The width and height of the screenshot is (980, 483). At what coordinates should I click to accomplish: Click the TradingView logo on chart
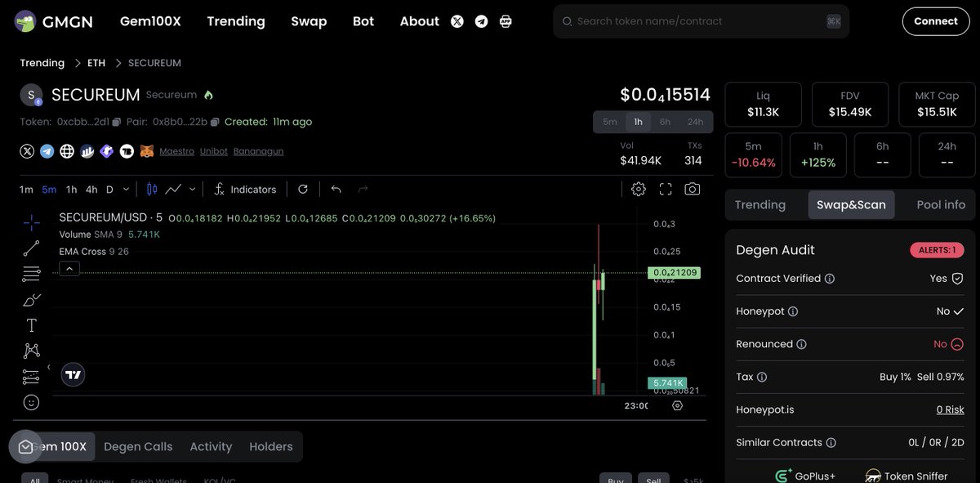[x=73, y=374]
